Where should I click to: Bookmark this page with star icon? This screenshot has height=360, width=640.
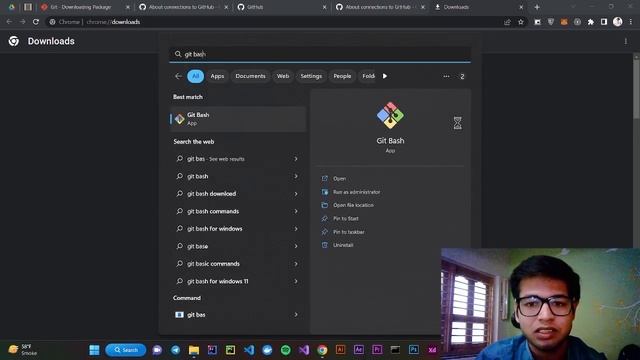click(x=521, y=22)
